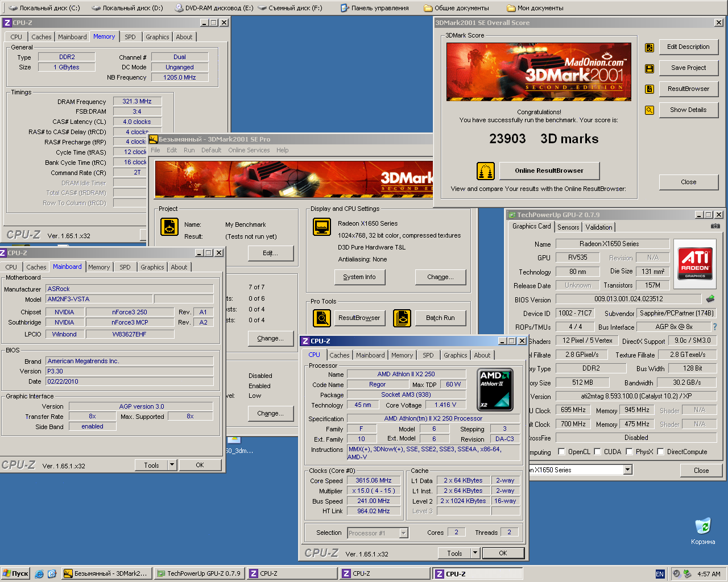Viewport: 728px width, 582px height.
Task: Open the Tools dropdown arrow in the Mainboard window
Action: click(x=172, y=465)
